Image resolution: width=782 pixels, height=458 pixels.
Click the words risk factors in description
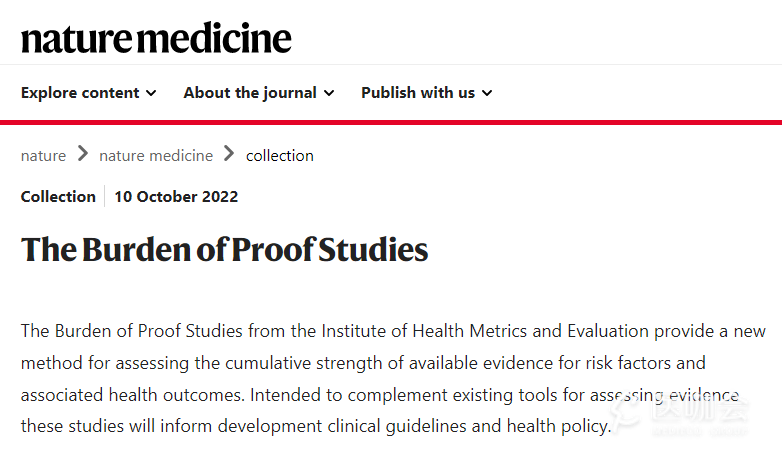coord(653,362)
